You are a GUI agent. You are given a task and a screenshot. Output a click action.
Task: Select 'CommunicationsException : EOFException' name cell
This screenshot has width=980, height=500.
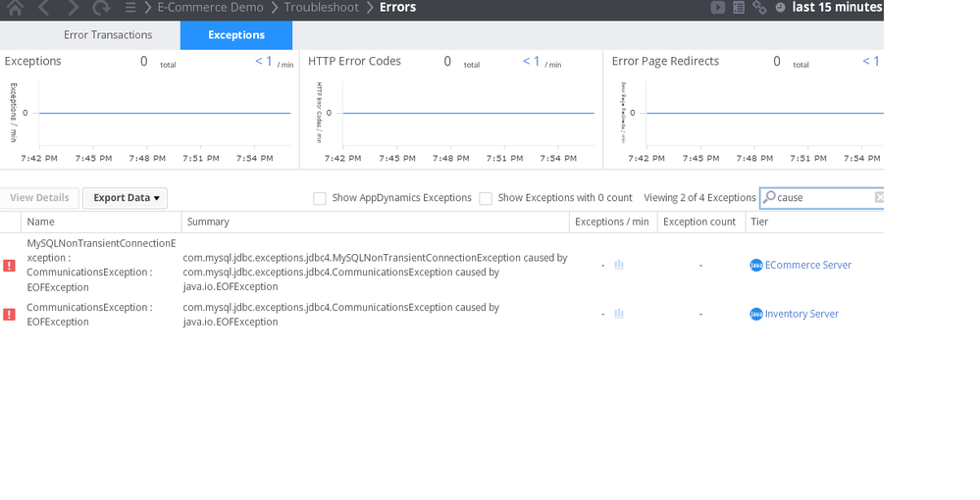(x=89, y=315)
